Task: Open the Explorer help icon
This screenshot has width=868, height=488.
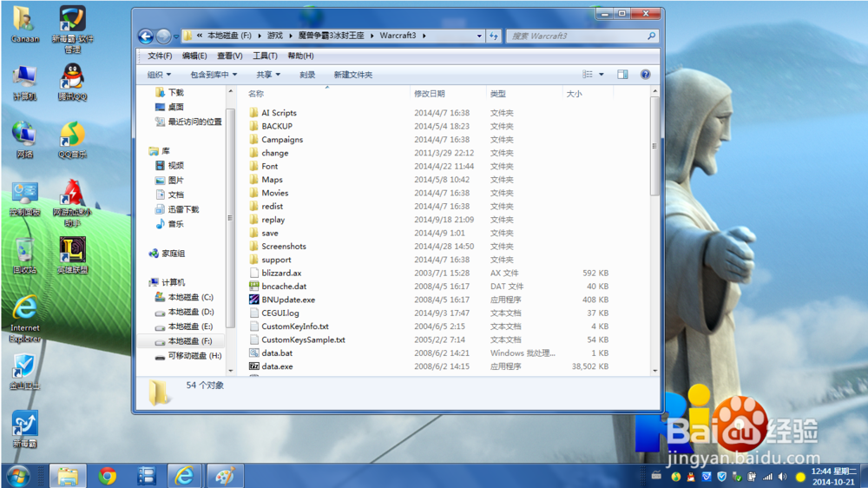Action: pos(646,74)
